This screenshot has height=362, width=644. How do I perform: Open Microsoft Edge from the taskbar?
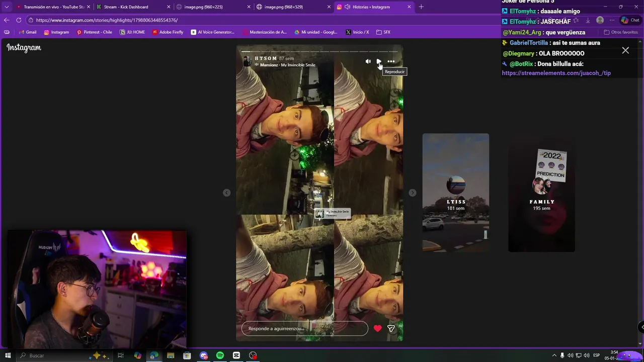(154, 355)
